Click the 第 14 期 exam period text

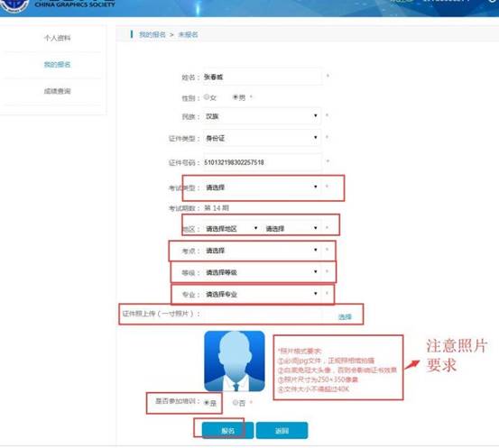click(x=217, y=208)
